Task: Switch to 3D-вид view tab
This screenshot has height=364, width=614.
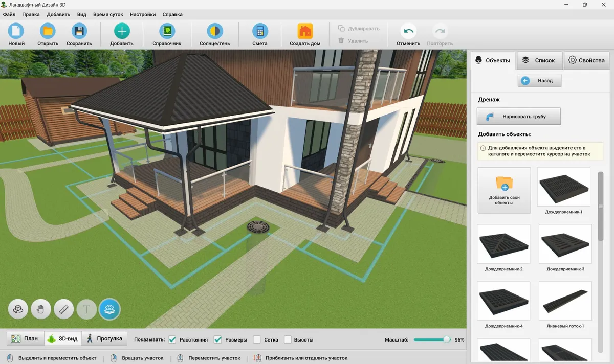Action: [x=62, y=338]
